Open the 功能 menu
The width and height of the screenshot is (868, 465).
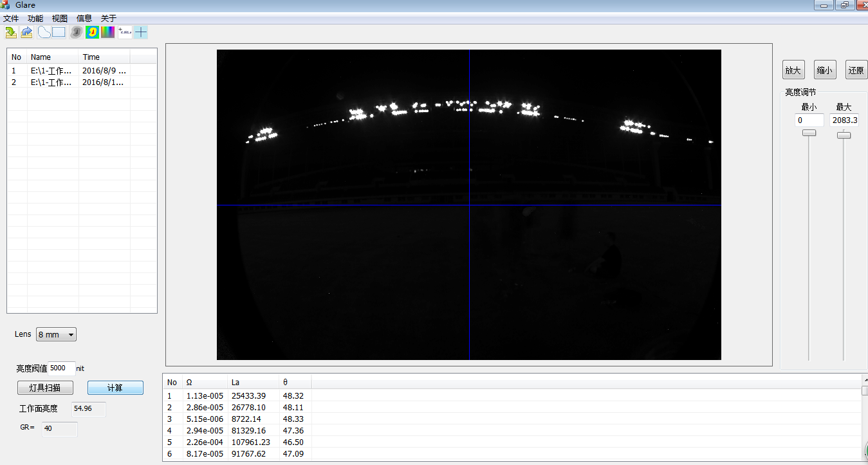pos(35,18)
